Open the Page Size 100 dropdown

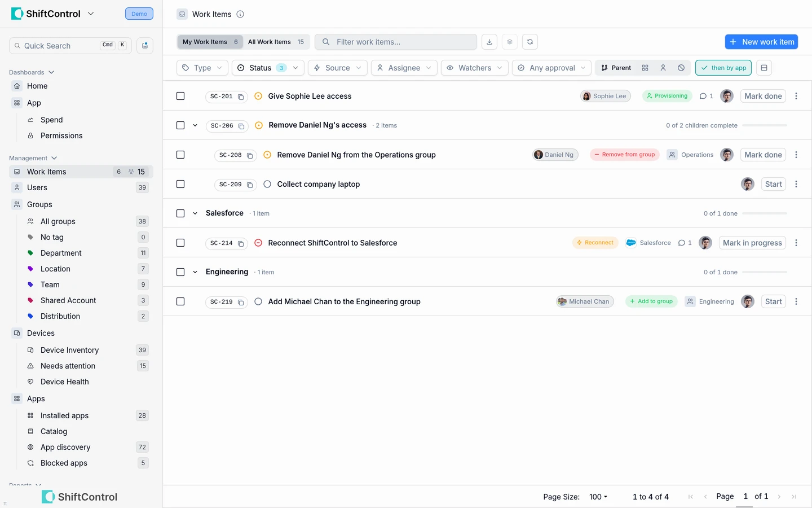click(x=598, y=497)
